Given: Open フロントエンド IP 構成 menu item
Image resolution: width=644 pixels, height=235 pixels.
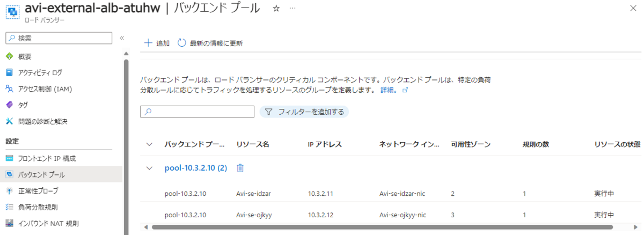Looking at the screenshot, I should (x=47, y=158).
